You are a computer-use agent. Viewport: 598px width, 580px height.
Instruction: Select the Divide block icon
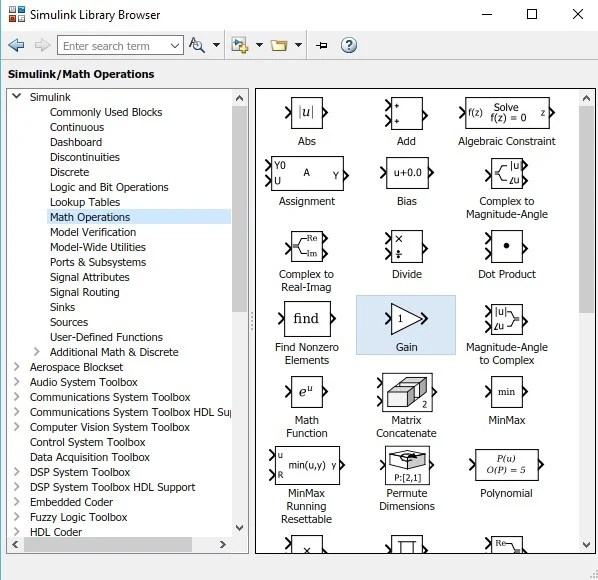(406, 247)
